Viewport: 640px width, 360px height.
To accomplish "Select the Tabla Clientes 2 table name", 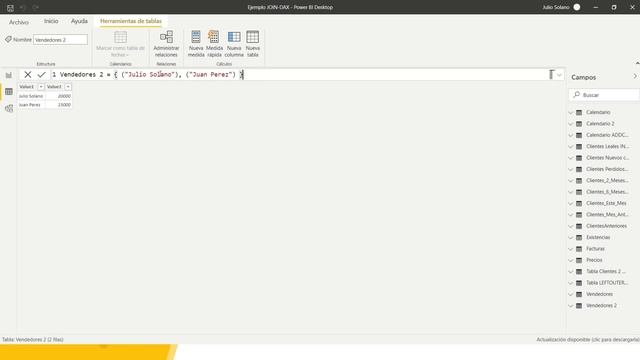I will tap(606, 271).
